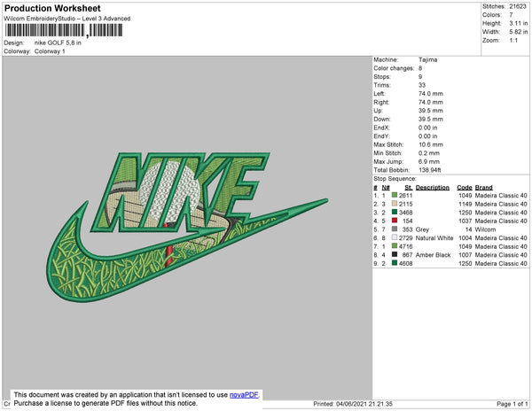Select the Max Jump value 6.9 mm
Image resolution: width=532 pixels, height=411 pixels.
pos(428,161)
